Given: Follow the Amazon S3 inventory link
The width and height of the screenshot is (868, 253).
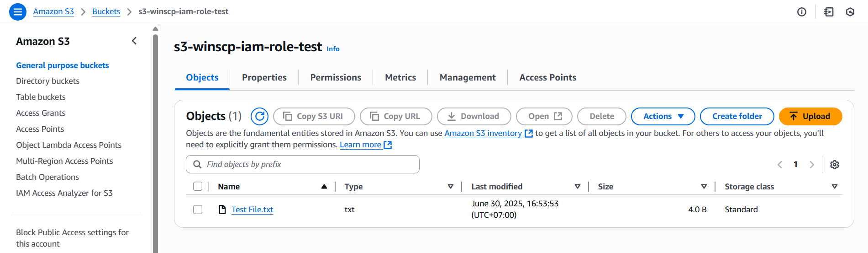Looking at the screenshot, I should (483, 133).
